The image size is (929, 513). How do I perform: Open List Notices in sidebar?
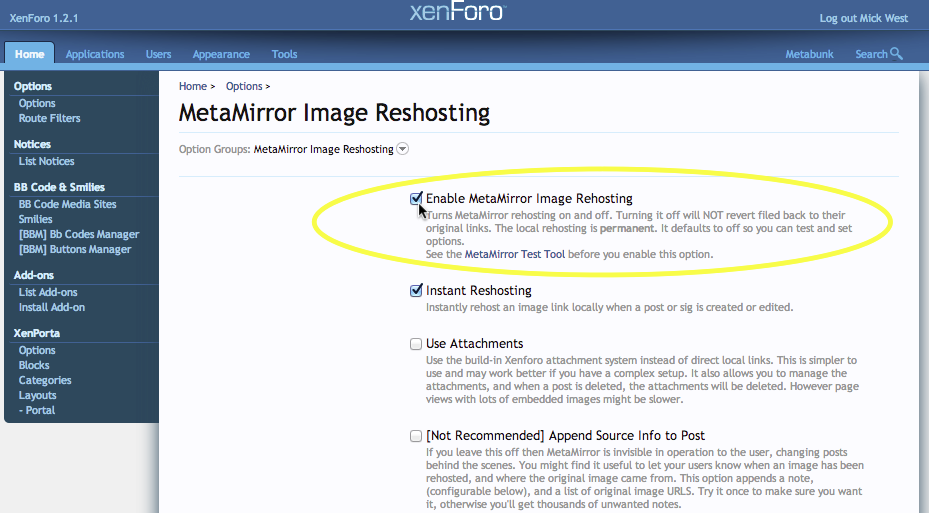46,161
